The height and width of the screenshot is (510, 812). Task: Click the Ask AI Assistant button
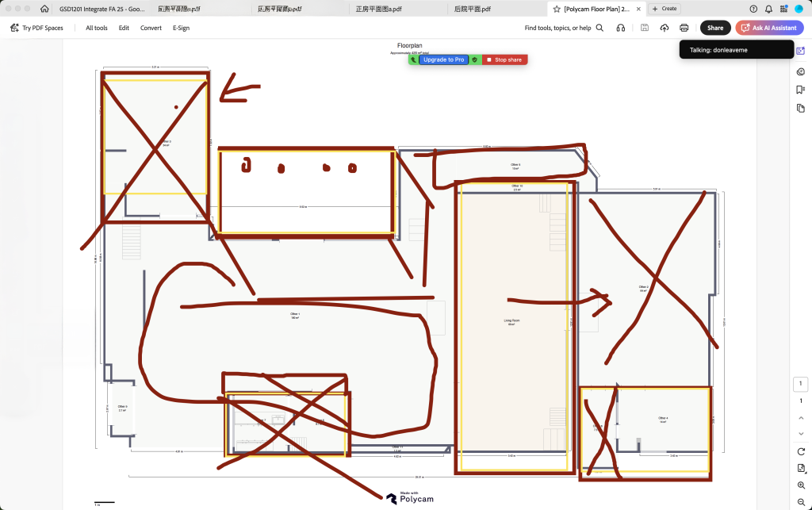[769, 28]
